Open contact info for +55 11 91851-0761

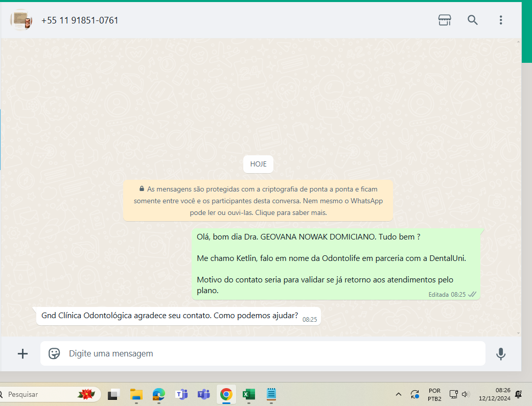(80, 20)
